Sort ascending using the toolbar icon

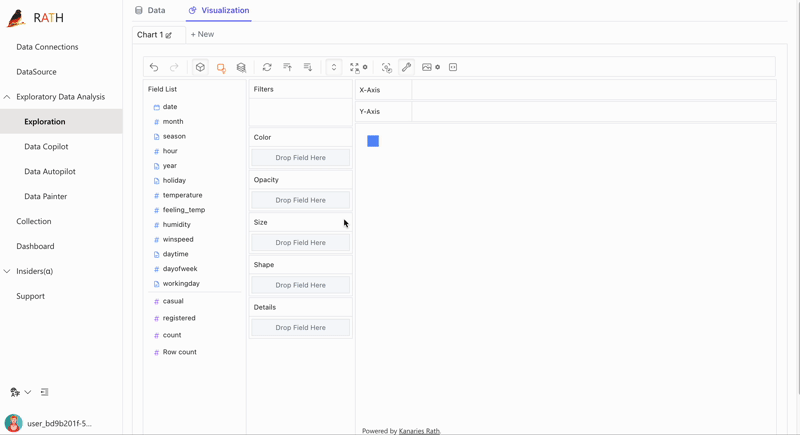point(287,67)
